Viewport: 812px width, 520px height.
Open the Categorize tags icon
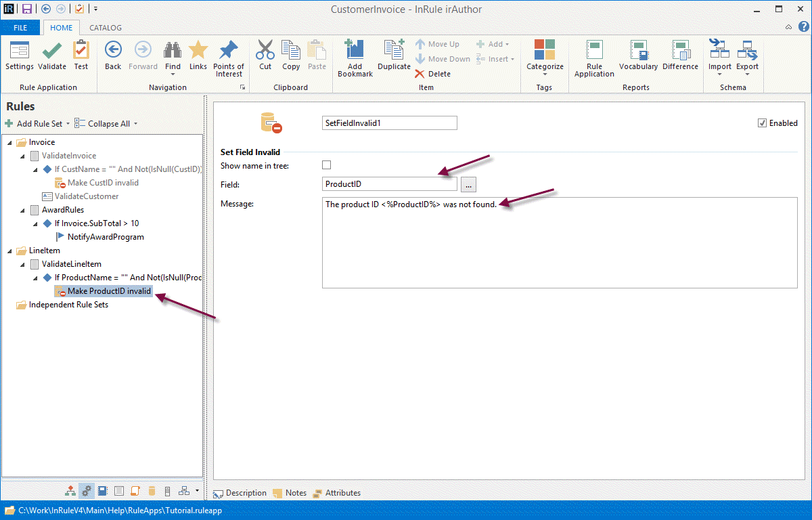point(545,51)
